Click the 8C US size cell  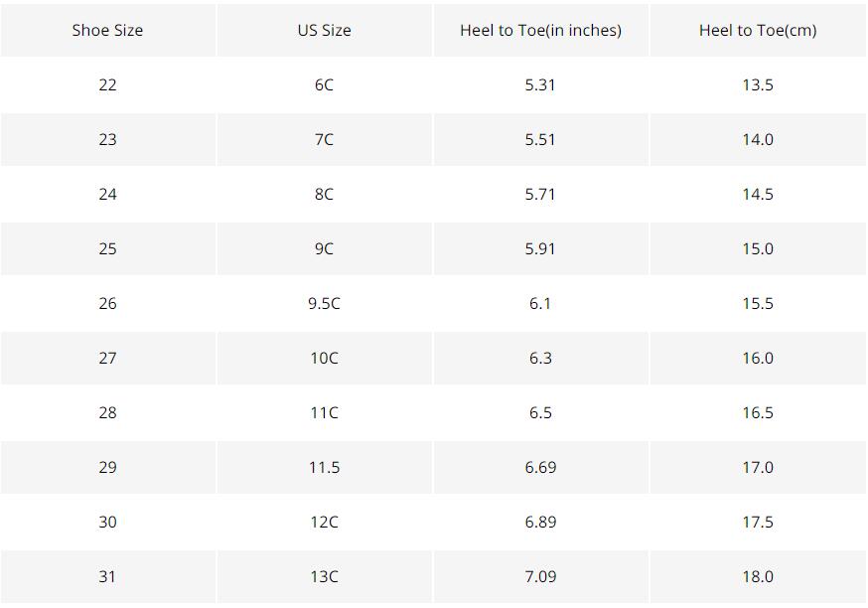[x=324, y=194]
